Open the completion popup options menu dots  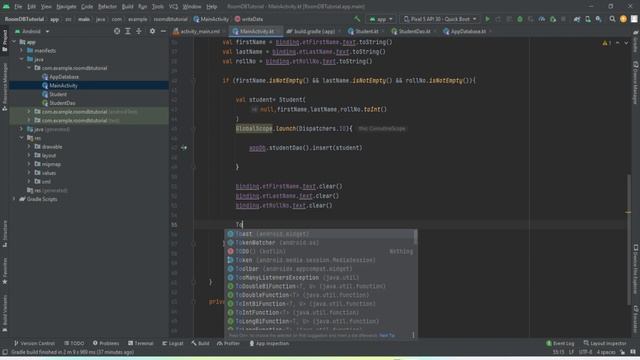coord(413,335)
